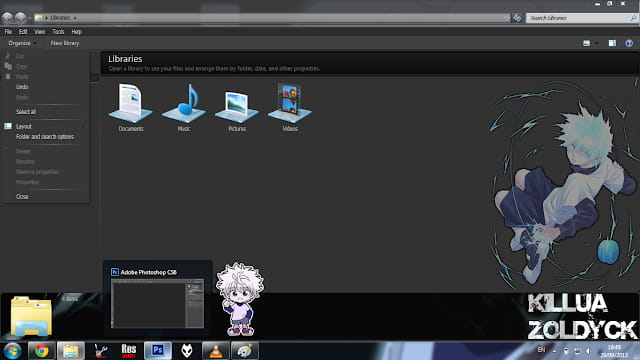Screen dimensions: 640x360
Task: Expand the address bar Libraries arrow
Action: [x=75, y=18]
